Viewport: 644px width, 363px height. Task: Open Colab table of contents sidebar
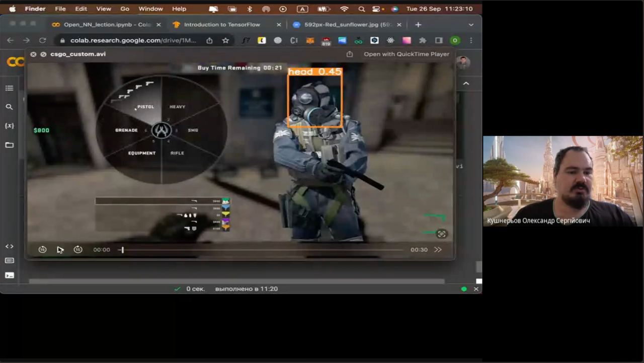pos(9,88)
